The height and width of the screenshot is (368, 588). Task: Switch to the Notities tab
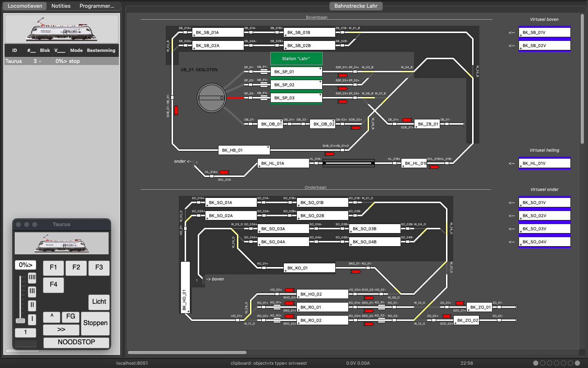click(61, 6)
